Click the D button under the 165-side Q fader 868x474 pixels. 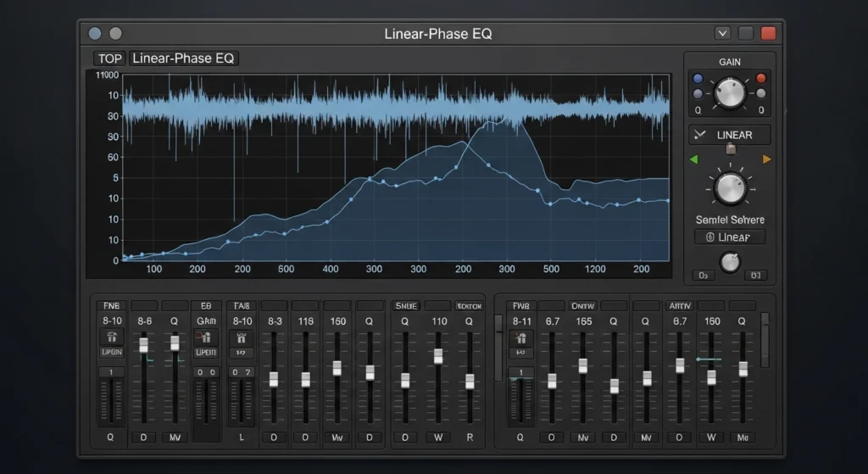(614, 438)
